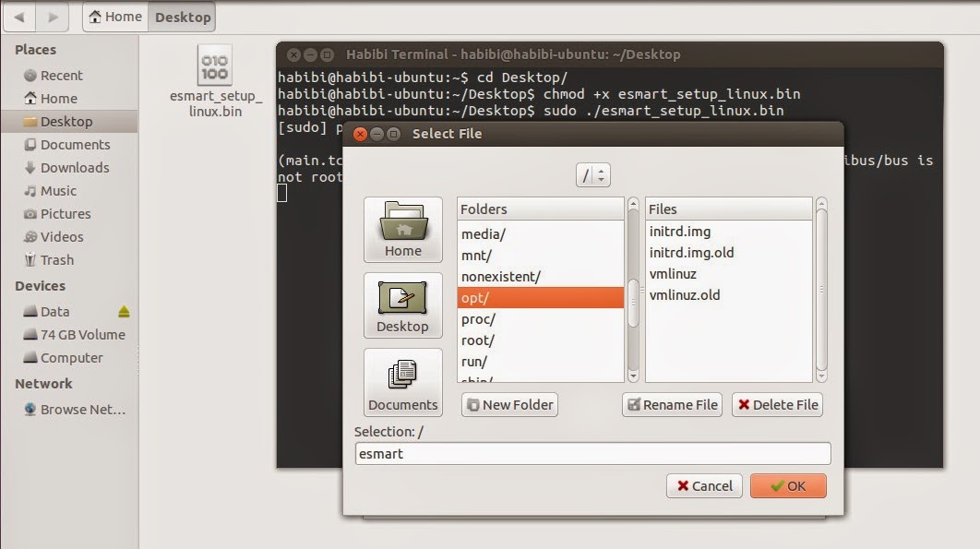The height and width of the screenshot is (549, 980).
Task: Click Files list scroll up arrow
Action: pos(821,204)
